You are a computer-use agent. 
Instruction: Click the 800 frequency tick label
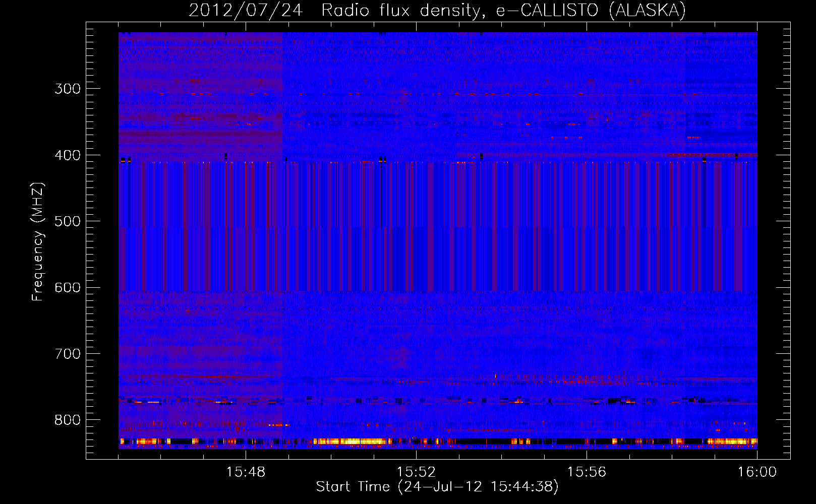point(68,420)
